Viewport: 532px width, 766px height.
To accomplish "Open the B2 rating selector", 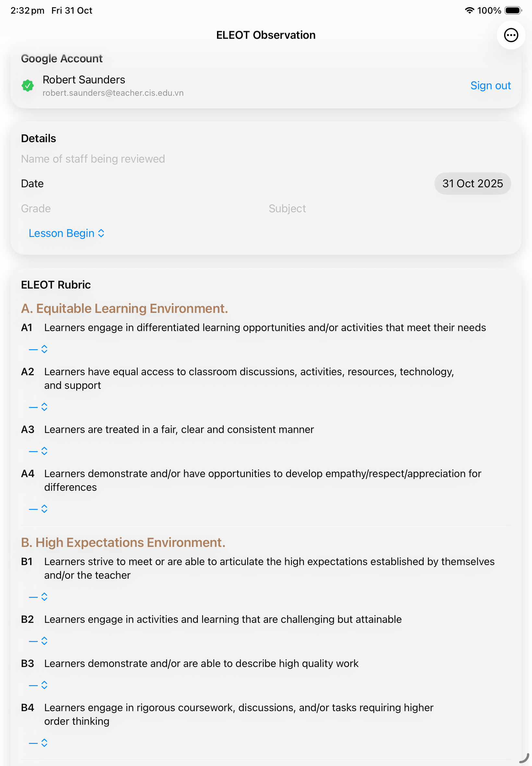I will click(38, 641).
